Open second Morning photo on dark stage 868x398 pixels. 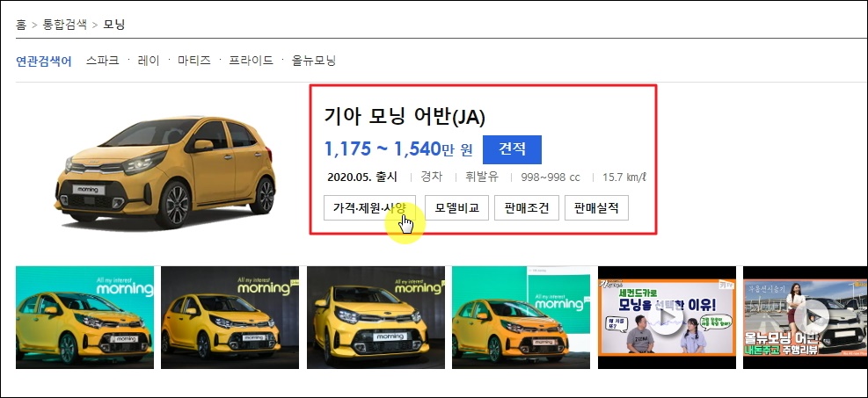(x=230, y=317)
